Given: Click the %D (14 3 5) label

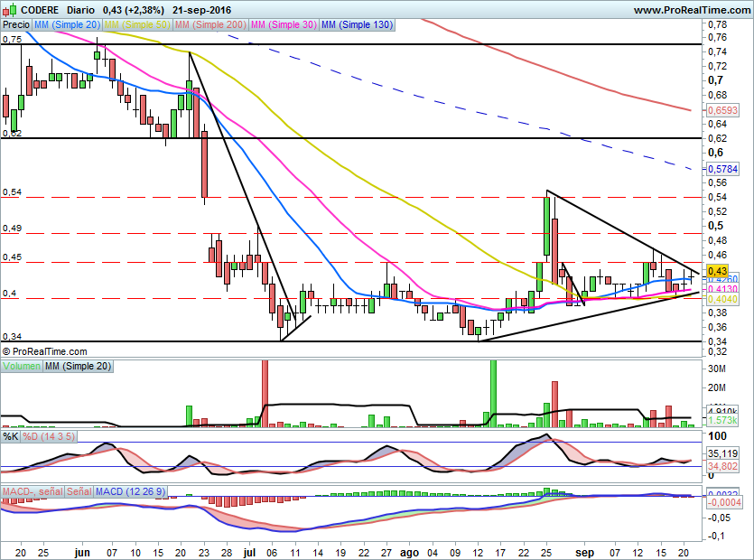Looking at the screenshot, I should tap(49, 436).
